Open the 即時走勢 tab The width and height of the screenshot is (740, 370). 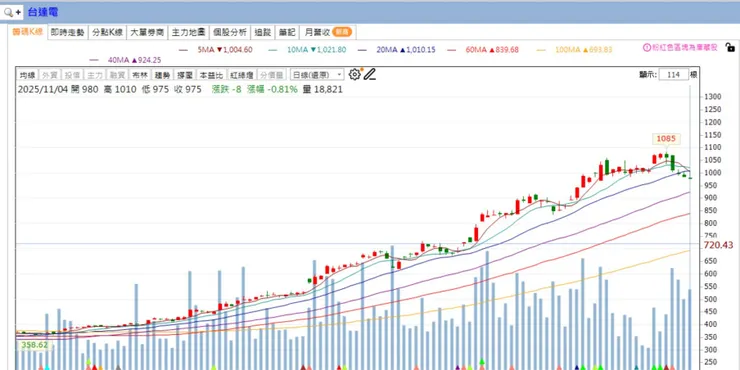point(67,33)
